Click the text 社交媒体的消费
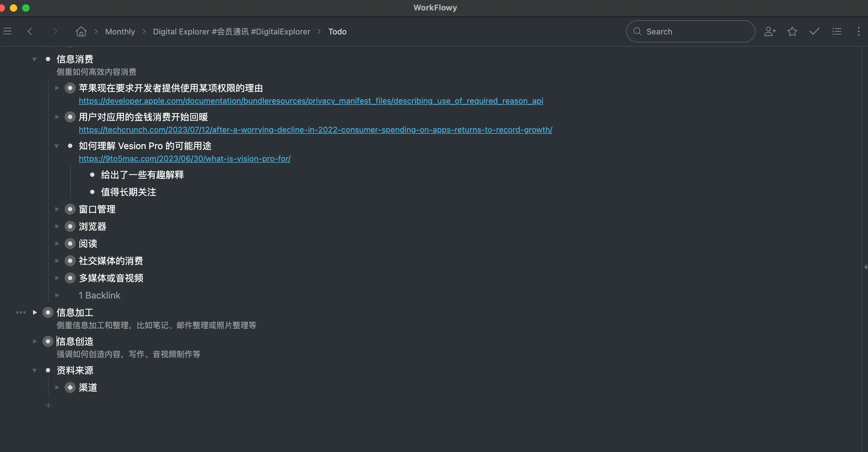This screenshot has width=868, height=452. [x=111, y=261]
